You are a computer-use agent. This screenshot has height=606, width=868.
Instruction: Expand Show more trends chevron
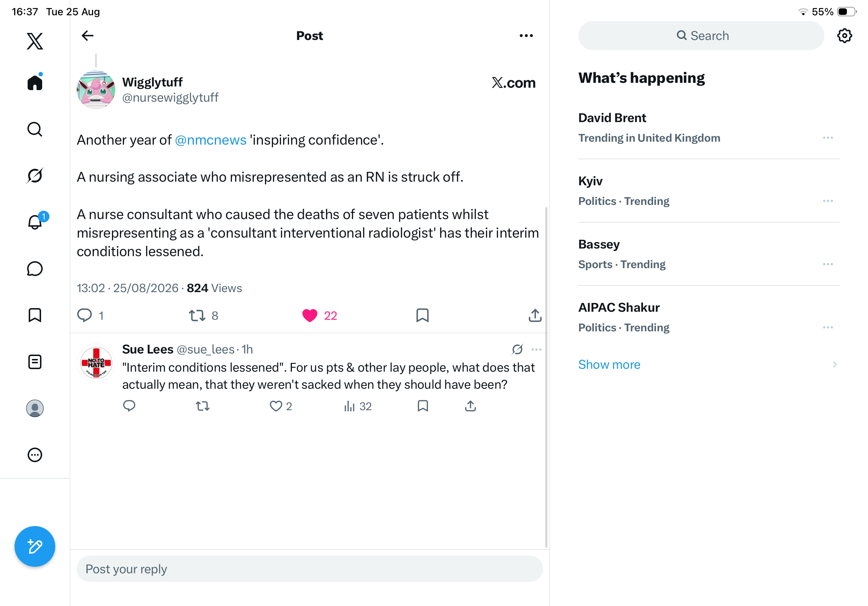(835, 365)
